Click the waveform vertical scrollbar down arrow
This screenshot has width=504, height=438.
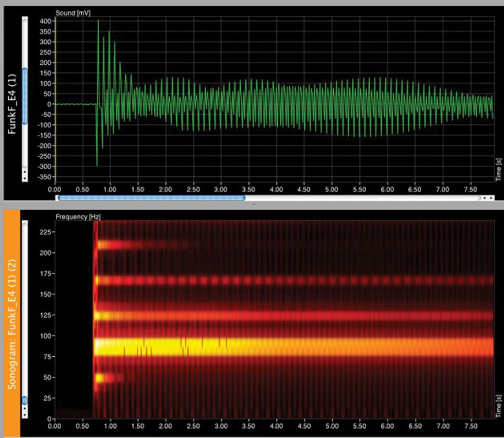pos(24,178)
